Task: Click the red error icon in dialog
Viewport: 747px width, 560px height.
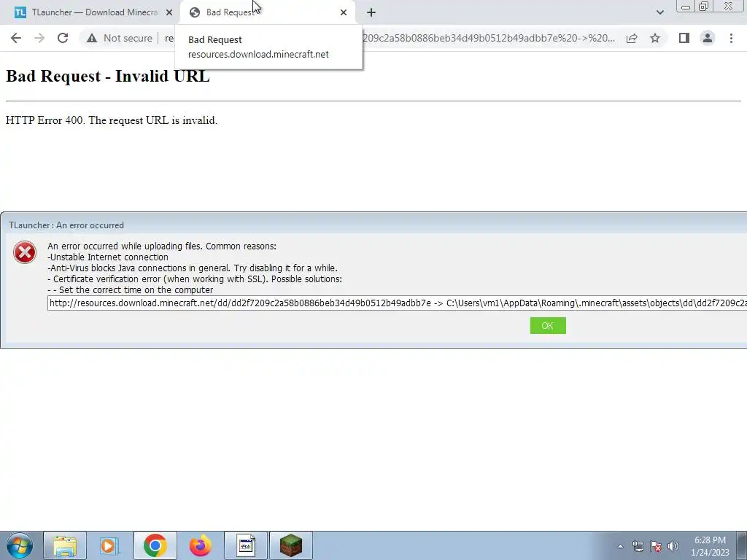Action: pos(25,252)
